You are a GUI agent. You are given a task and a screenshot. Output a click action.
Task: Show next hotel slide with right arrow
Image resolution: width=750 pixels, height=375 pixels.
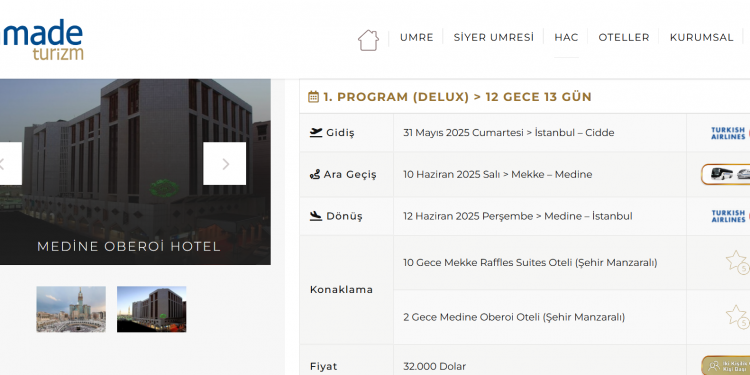pyautogui.click(x=225, y=164)
